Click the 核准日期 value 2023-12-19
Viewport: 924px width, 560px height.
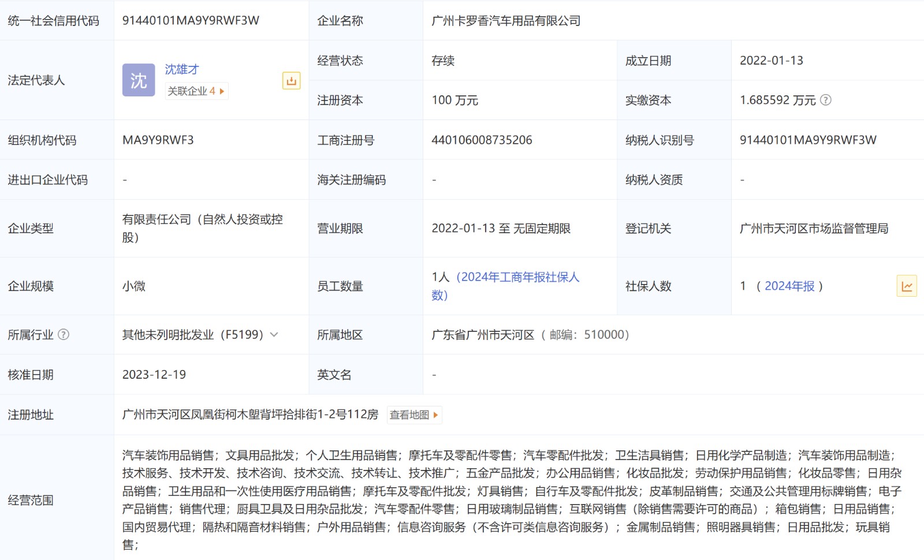[x=154, y=375]
